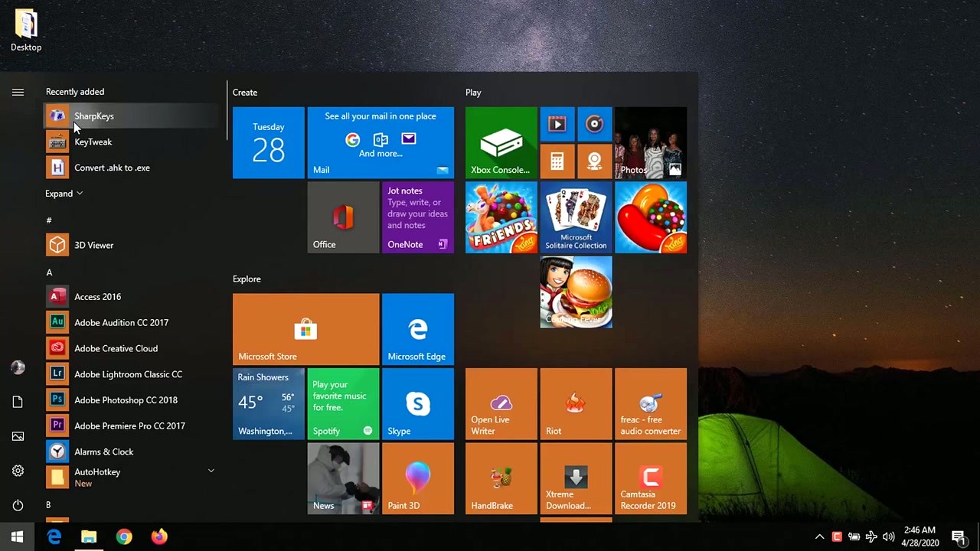Open the SharpKeys app from Recently added
Screen dimensions: 980x551
pos(93,116)
